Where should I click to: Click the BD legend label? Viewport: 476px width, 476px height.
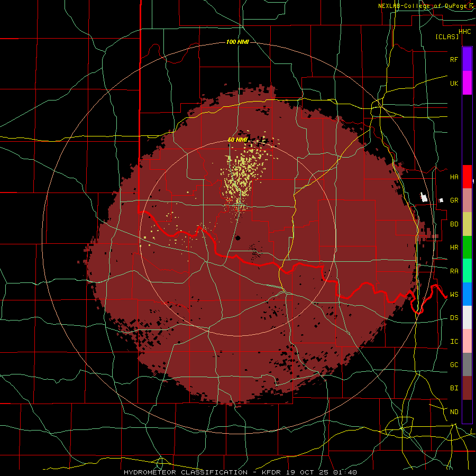pyautogui.click(x=454, y=224)
